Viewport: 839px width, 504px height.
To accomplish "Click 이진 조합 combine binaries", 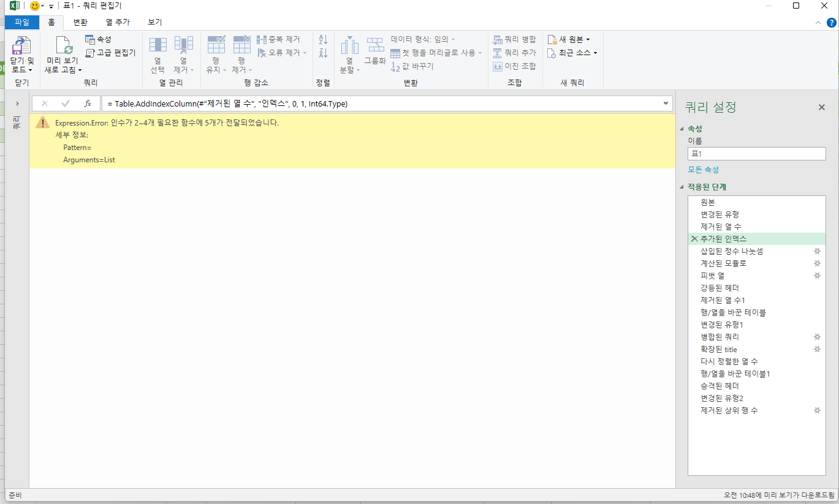I will click(515, 66).
